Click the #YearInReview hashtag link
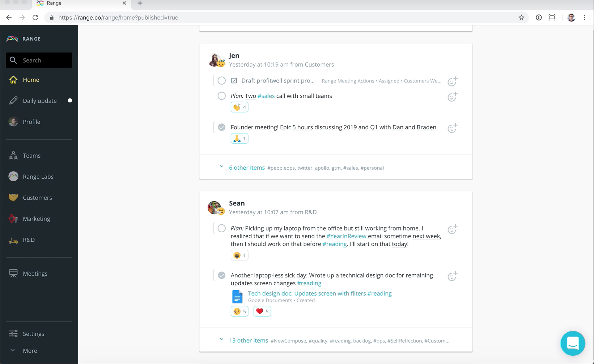 346,236
